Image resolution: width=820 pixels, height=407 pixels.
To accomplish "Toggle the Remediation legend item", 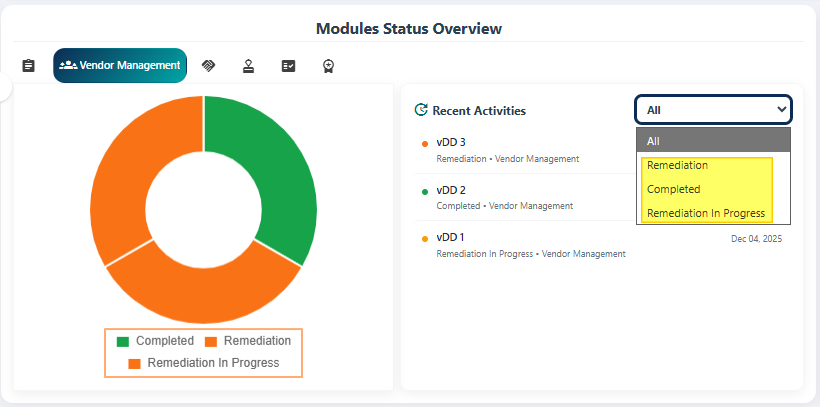I will [x=248, y=341].
